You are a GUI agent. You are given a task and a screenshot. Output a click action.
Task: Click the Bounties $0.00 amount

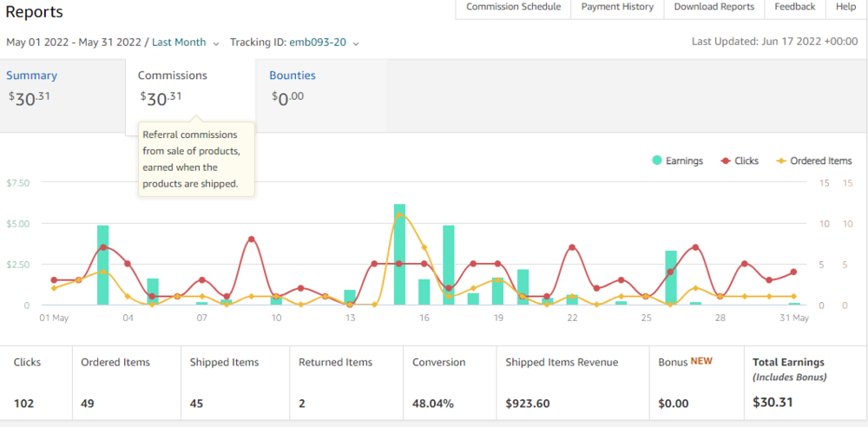pyautogui.click(x=288, y=99)
